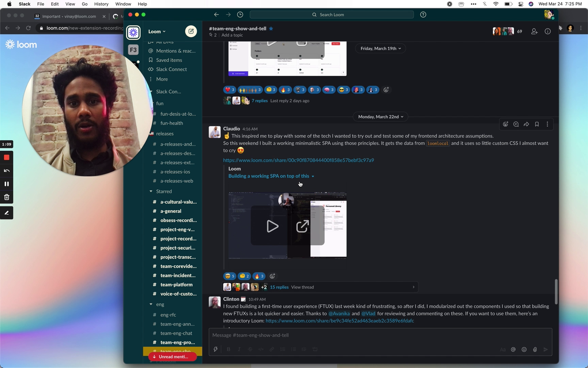Open the Loom workspace menu
This screenshot has width=588, height=368.
tap(157, 31)
